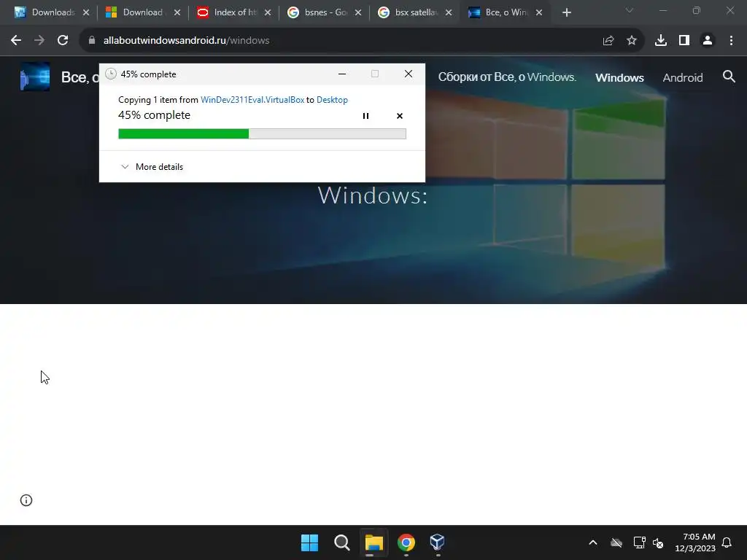Screen dimensions: 747x560
Task: Pause the file copy operation
Action: click(x=366, y=116)
